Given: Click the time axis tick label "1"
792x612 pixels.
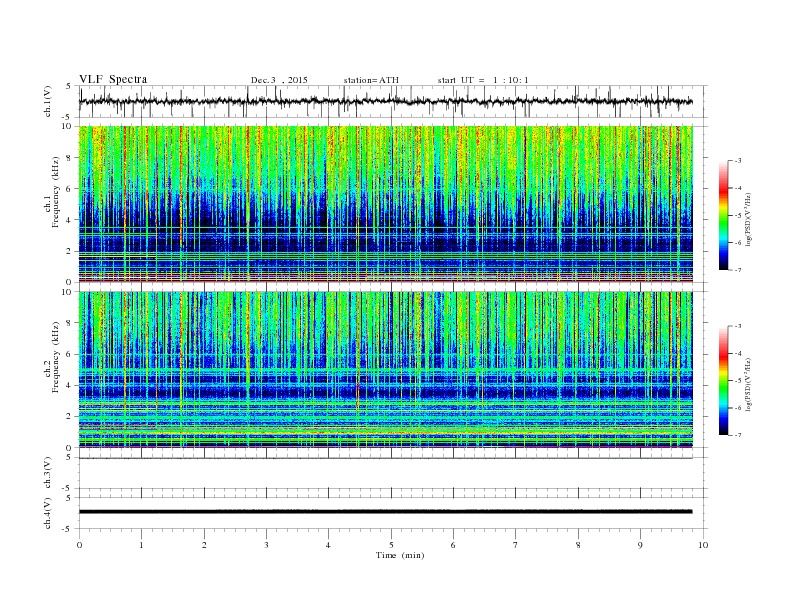Looking at the screenshot, I should [141, 545].
